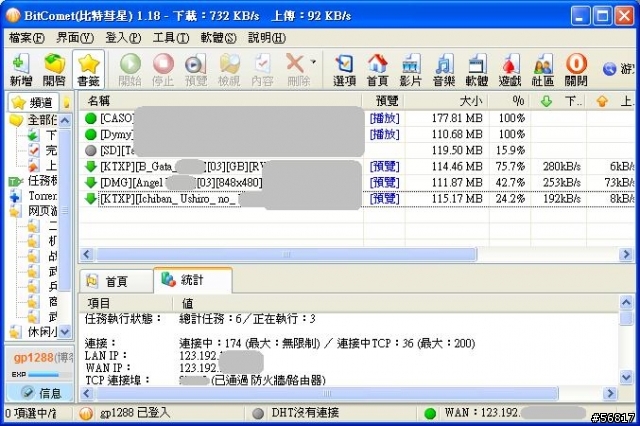Click sidebar scrollbar up arrow
The height and width of the screenshot is (426, 640).
(x=65, y=120)
